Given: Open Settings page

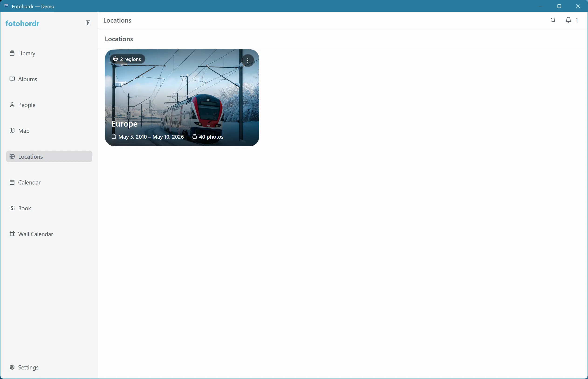Looking at the screenshot, I should tap(49, 367).
